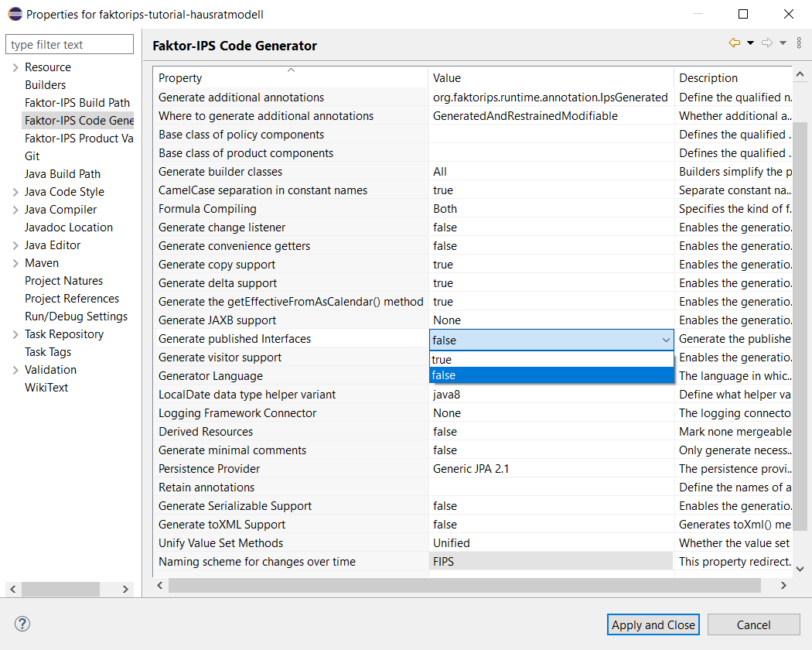Open the back history dropdown arrow

[x=750, y=43]
